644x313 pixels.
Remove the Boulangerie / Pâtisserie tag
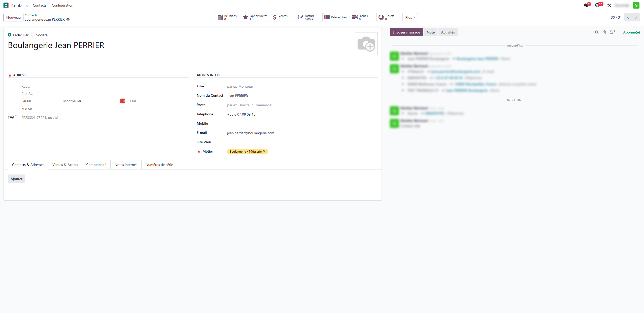point(264,151)
